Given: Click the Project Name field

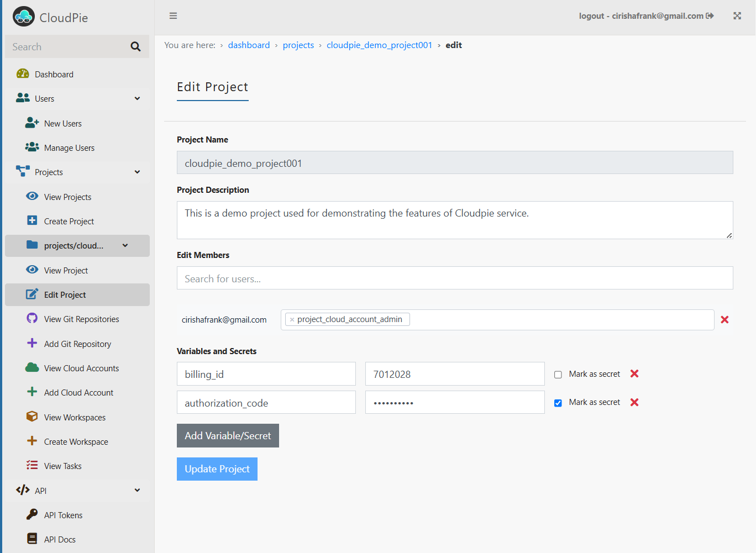Looking at the screenshot, I should tap(455, 162).
